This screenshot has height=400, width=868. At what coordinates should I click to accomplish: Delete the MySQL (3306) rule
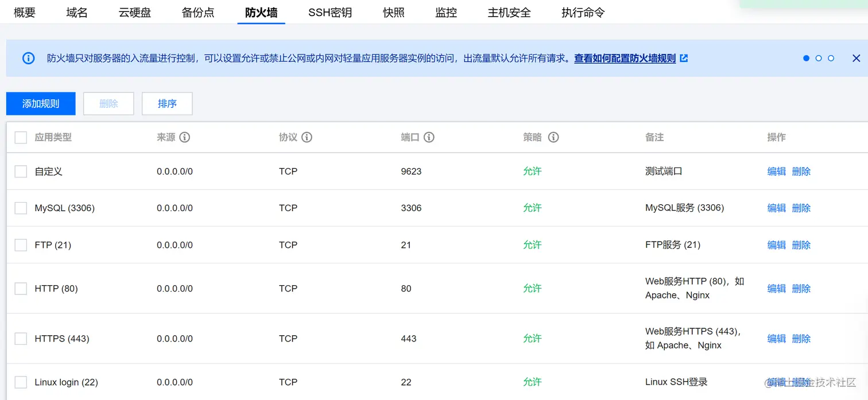801,208
